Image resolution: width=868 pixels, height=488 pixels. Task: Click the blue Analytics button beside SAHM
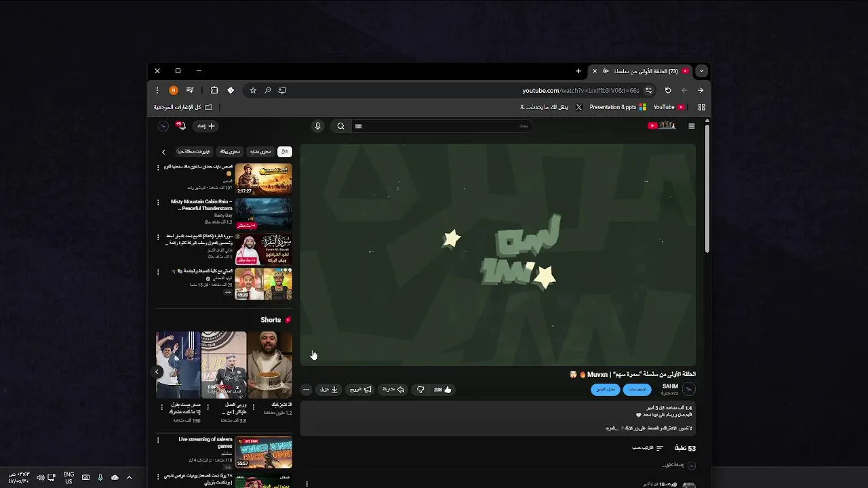pyautogui.click(x=637, y=390)
